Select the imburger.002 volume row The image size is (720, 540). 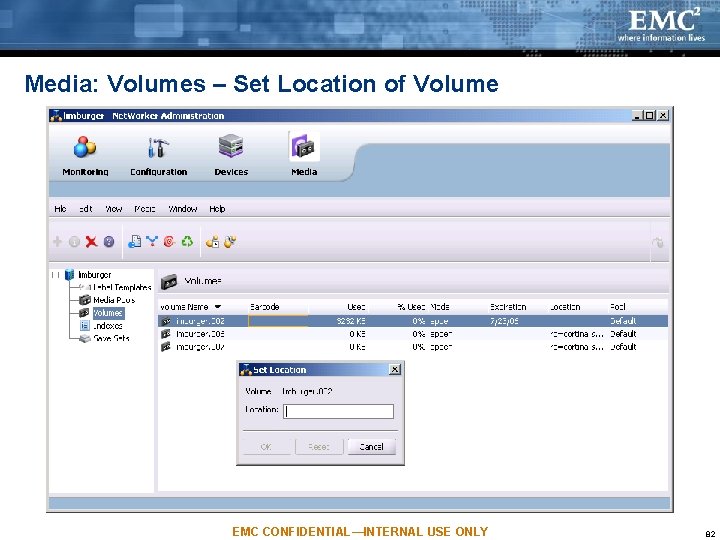click(413, 321)
